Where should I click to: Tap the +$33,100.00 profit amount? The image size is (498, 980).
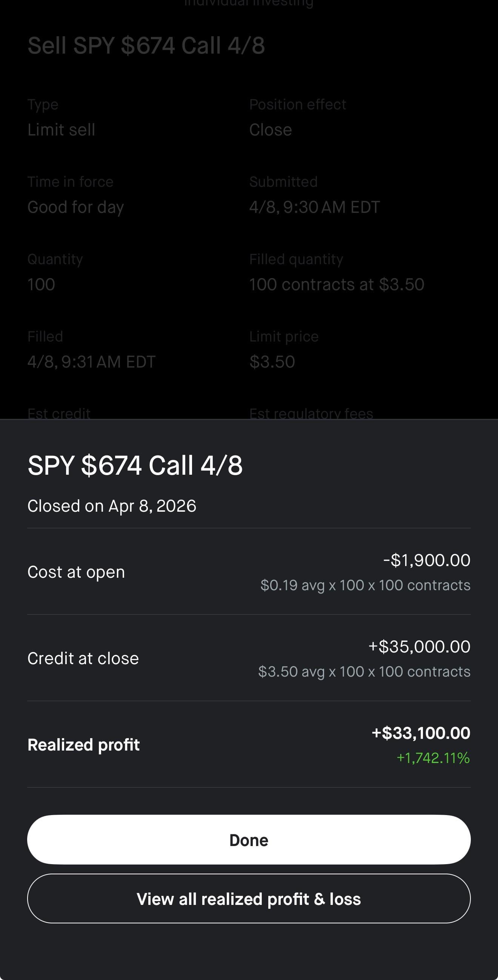coord(421,733)
